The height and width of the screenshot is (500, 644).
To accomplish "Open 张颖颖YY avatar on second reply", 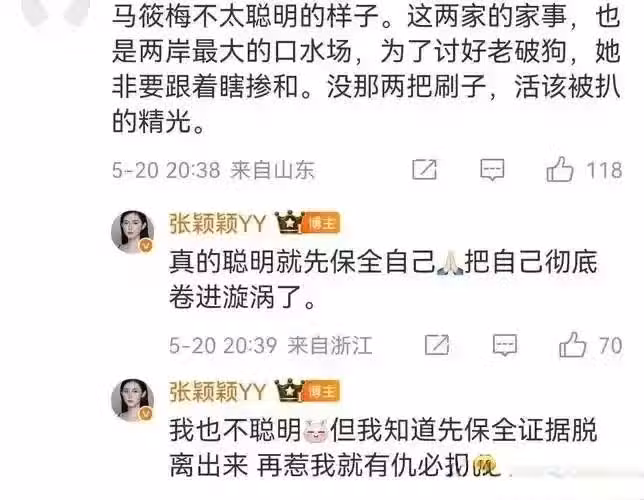I will pos(132,400).
